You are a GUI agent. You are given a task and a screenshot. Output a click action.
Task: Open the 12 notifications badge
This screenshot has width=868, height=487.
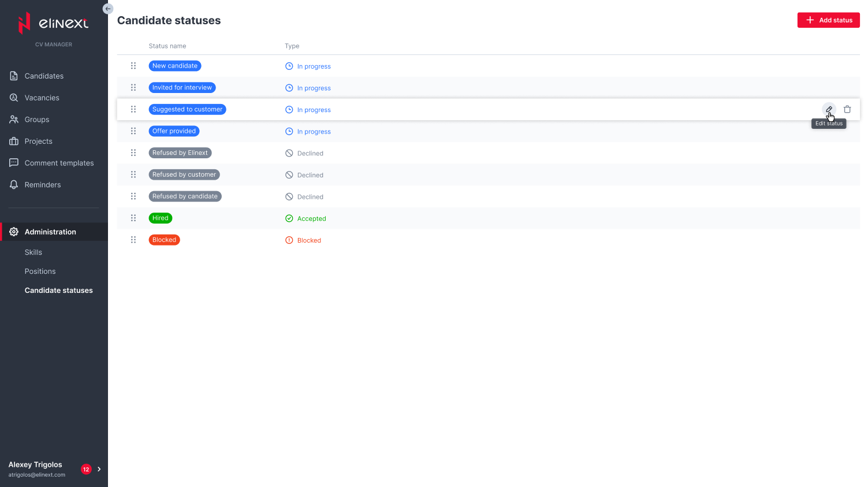(86, 470)
